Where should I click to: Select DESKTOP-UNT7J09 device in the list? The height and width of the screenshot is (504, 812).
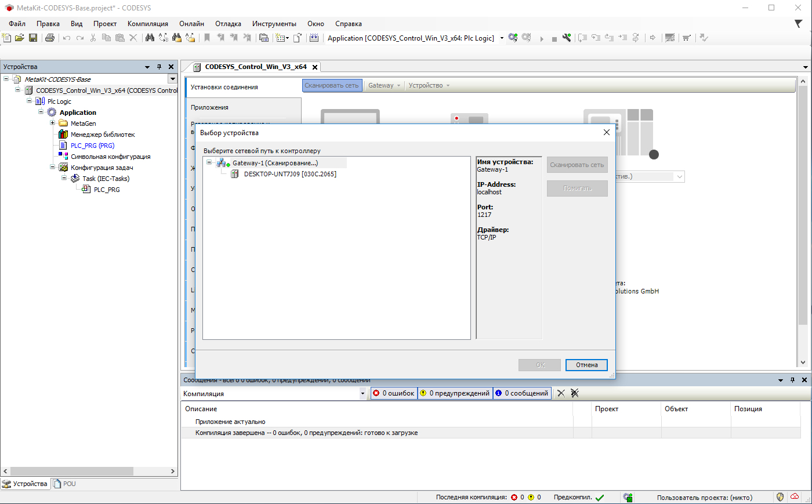290,174
